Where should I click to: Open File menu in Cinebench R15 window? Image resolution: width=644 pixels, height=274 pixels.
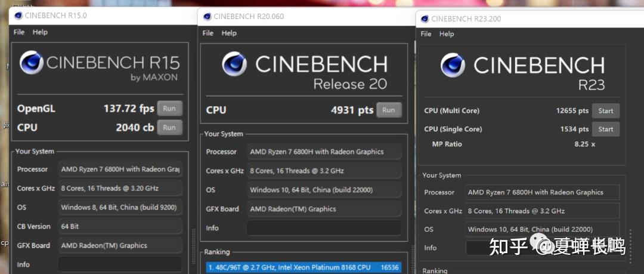coord(19,32)
